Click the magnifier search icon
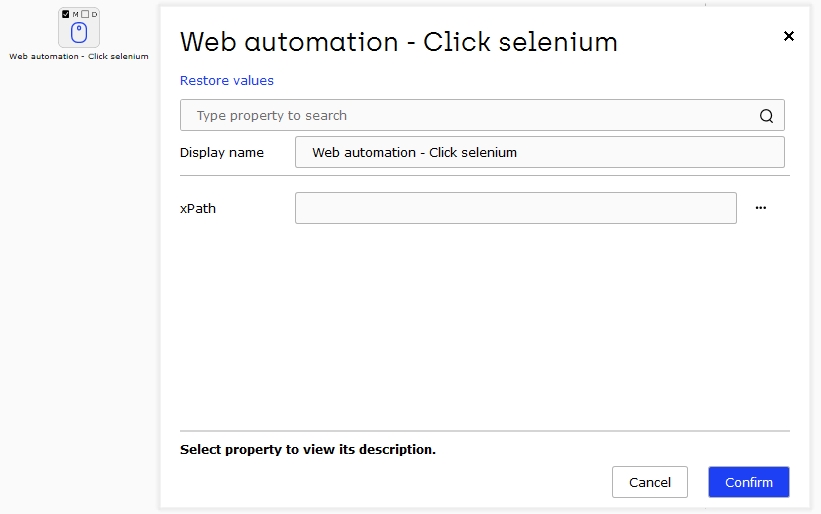 (766, 116)
